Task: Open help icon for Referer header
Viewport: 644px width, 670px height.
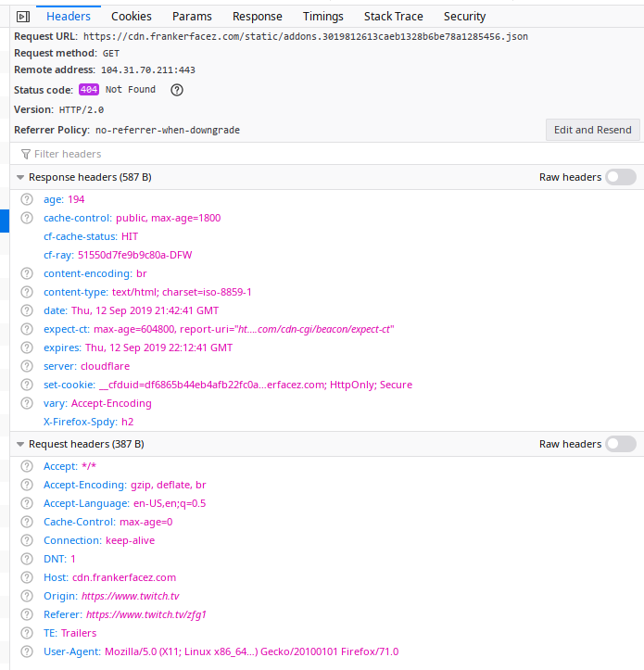Action: [x=27, y=614]
